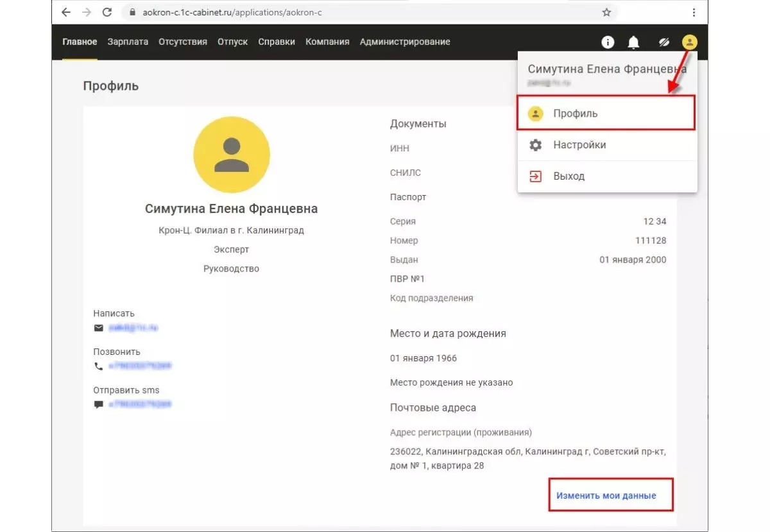Bookmark this page with star icon

click(606, 12)
